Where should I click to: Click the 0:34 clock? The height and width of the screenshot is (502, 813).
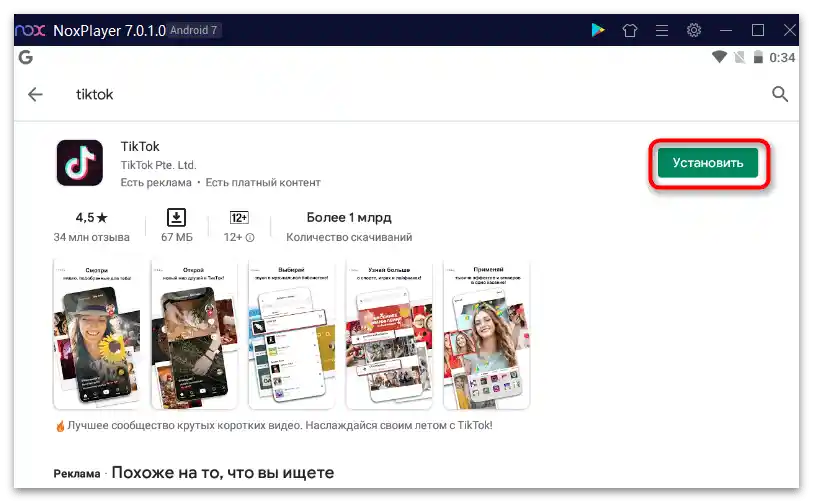782,58
